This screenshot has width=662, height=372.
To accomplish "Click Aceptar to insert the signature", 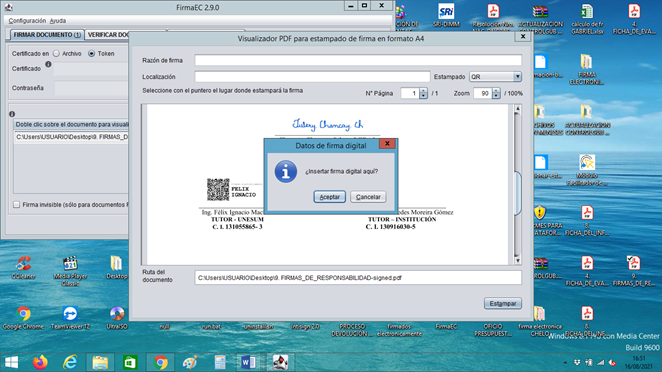I will pos(329,197).
